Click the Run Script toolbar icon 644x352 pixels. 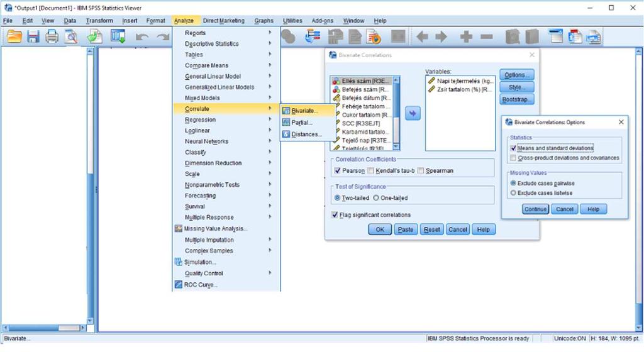click(x=374, y=37)
